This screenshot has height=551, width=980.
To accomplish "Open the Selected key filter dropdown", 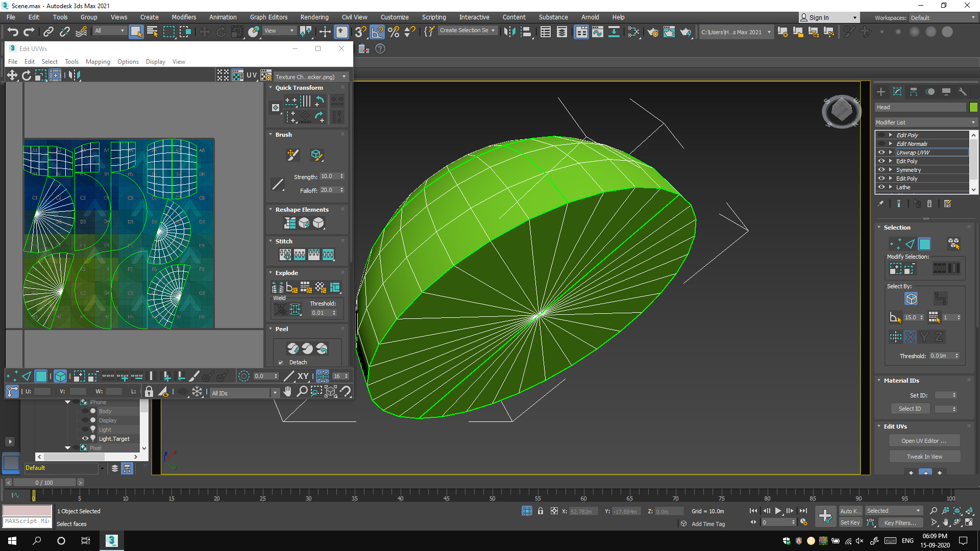I will click(893, 511).
